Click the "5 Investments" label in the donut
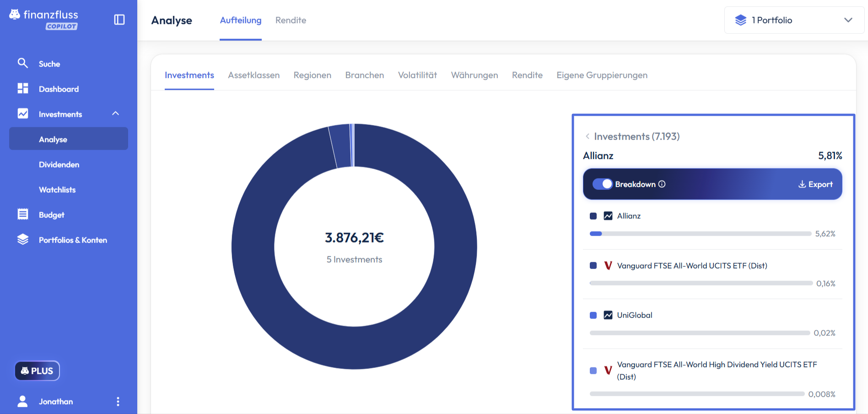 (x=354, y=259)
